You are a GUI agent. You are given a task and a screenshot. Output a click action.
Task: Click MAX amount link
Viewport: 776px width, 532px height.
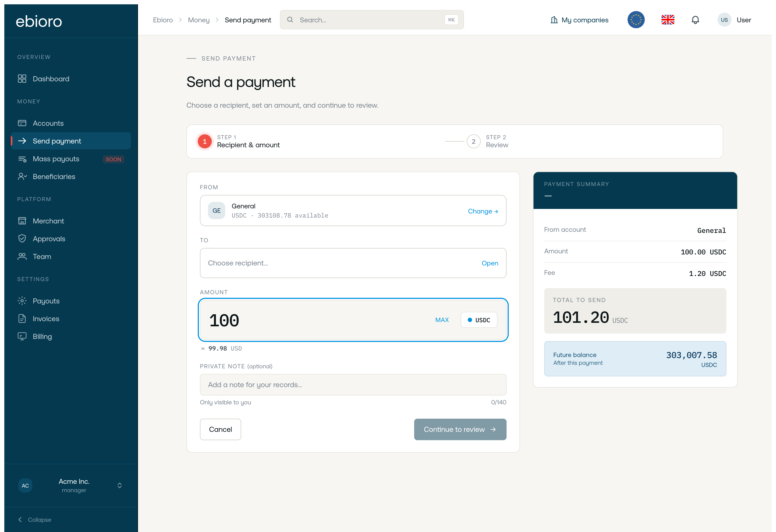(442, 320)
